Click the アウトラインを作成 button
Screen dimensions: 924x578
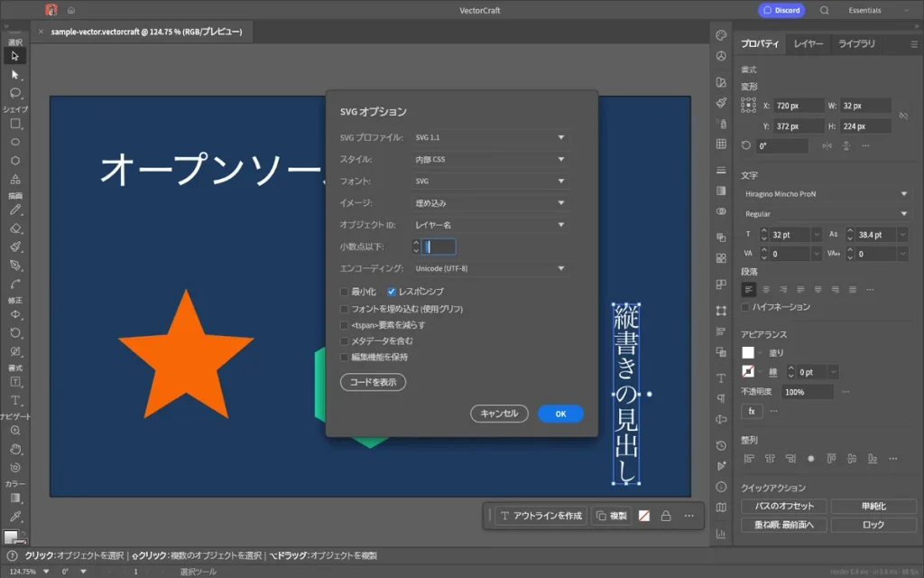click(541, 516)
